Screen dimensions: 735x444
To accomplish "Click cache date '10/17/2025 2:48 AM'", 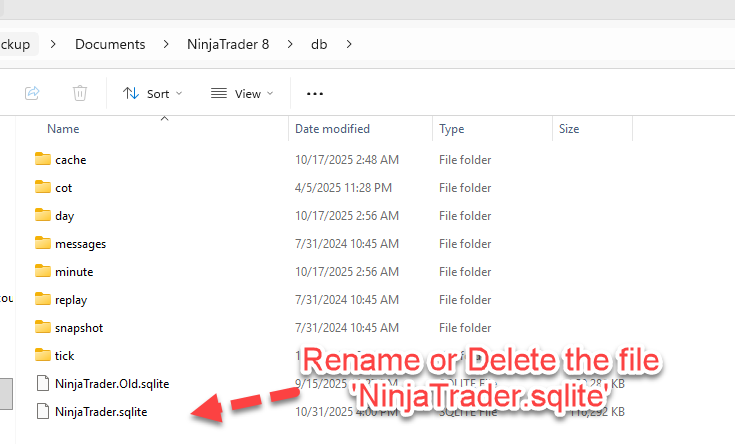I will point(347,160).
